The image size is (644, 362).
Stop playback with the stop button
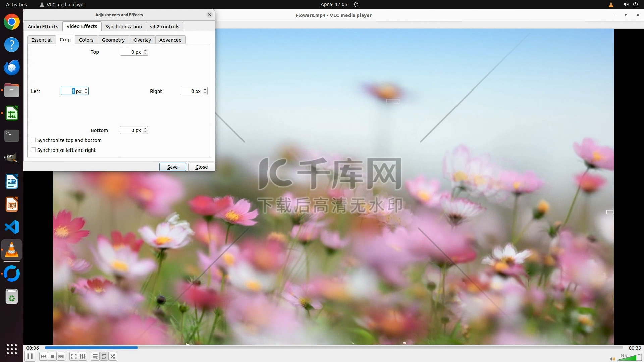click(x=52, y=356)
